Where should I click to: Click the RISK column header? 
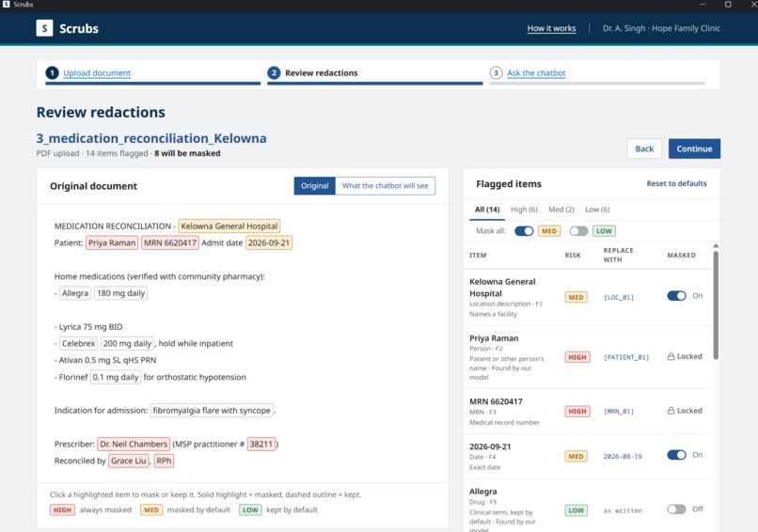coord(573,255)
